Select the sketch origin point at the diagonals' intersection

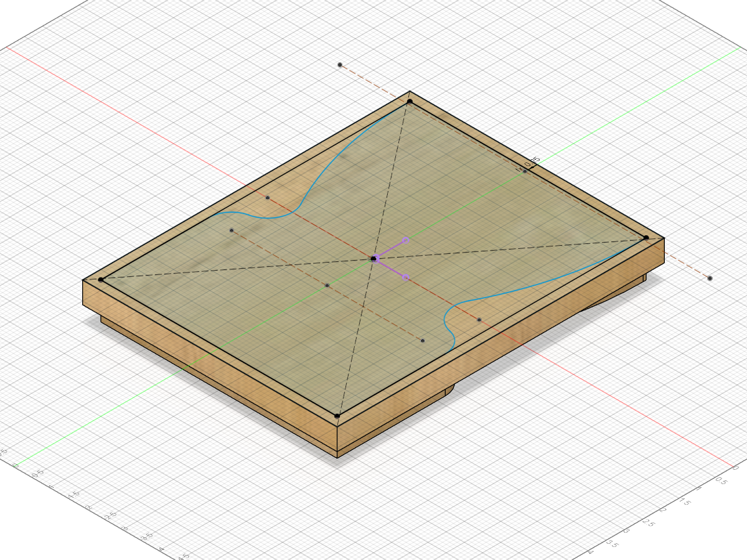click(x=374, y=259)
